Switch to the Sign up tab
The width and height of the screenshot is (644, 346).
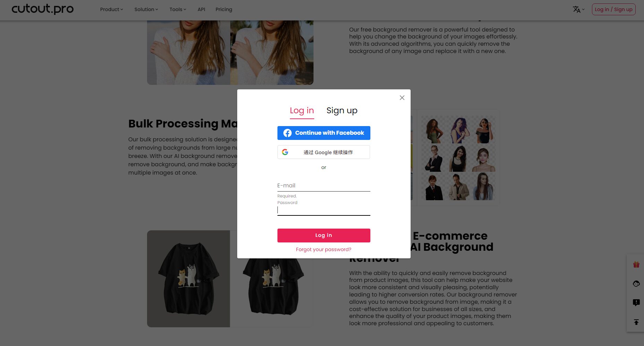342,110
